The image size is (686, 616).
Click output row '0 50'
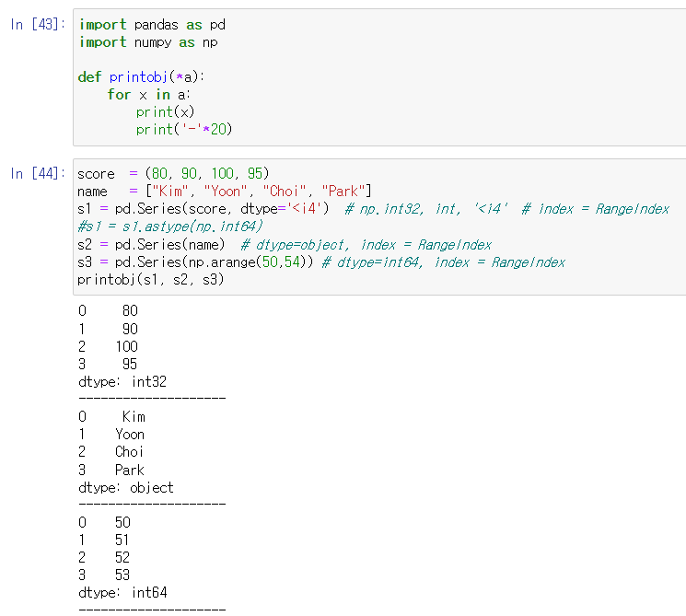click(x=105, y=522)
